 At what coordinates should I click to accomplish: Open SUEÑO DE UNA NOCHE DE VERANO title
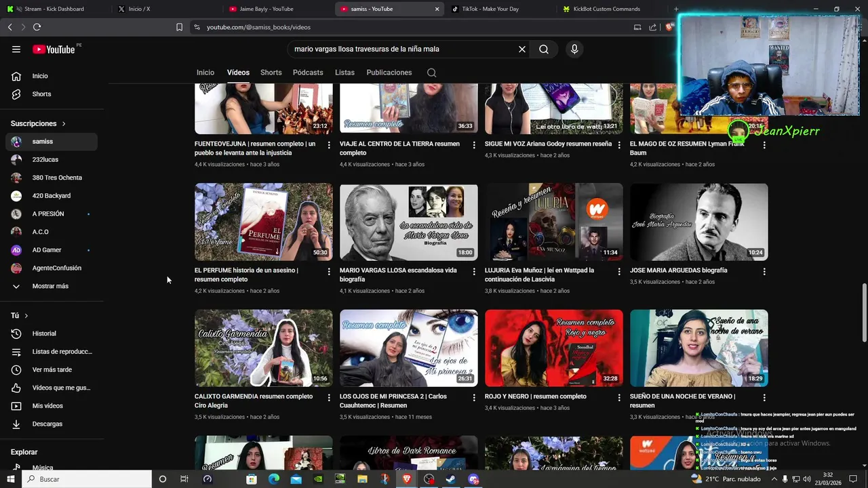pos(682,401)
